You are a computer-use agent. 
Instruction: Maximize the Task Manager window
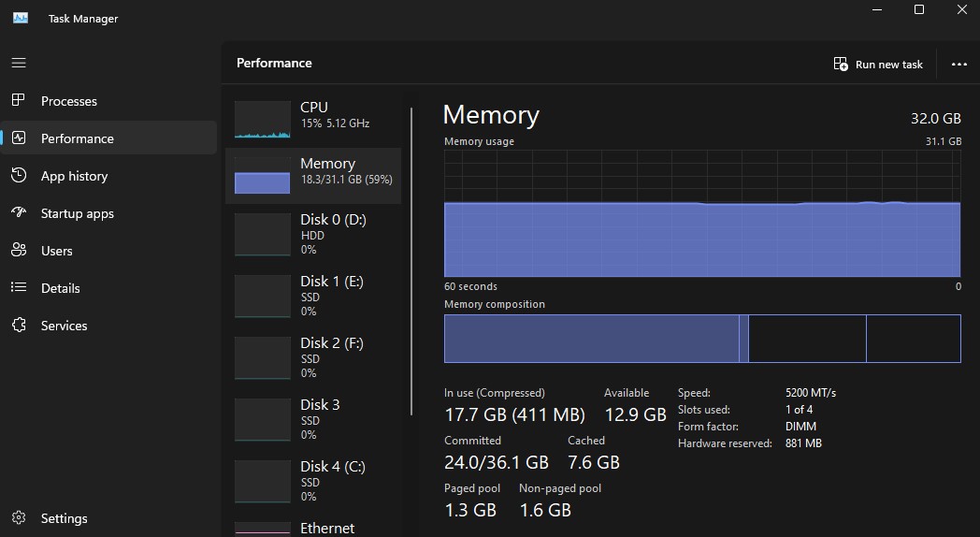pos(918,9)
